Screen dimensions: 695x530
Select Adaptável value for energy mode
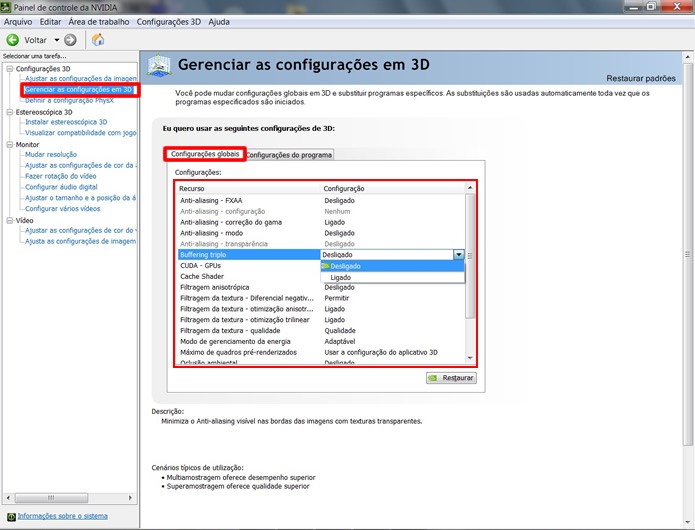click(340, 341)
